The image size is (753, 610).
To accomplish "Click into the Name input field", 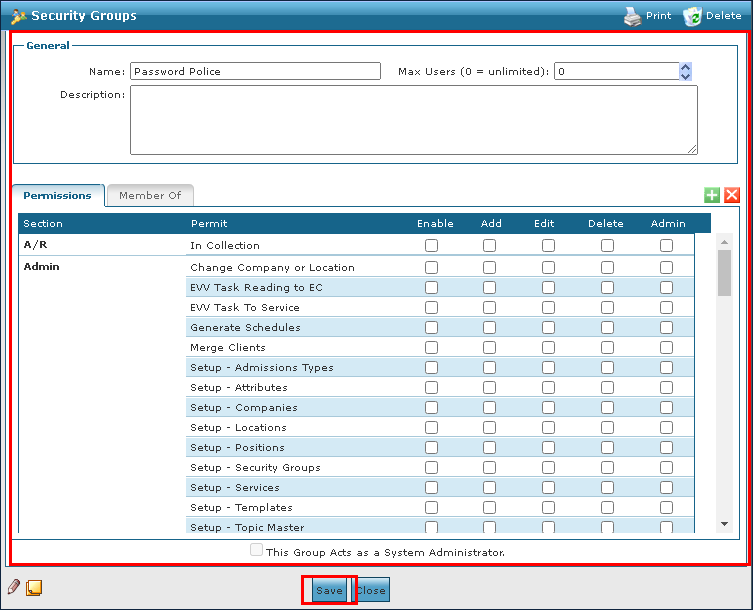I will pos(255,71).
